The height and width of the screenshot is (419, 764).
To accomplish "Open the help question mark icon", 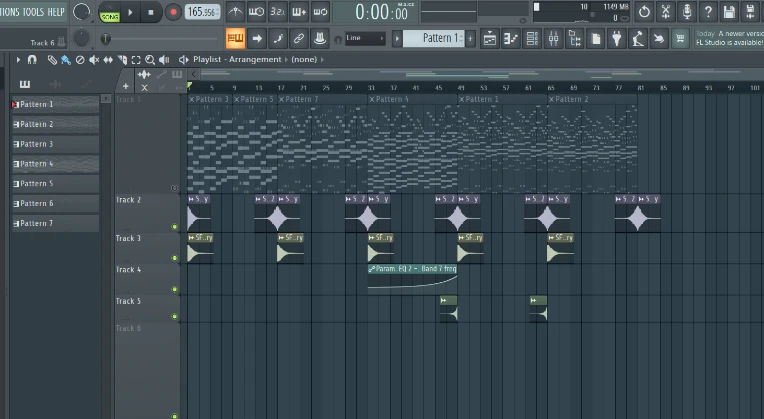I will pyautogui.click(x=708, y=12).
